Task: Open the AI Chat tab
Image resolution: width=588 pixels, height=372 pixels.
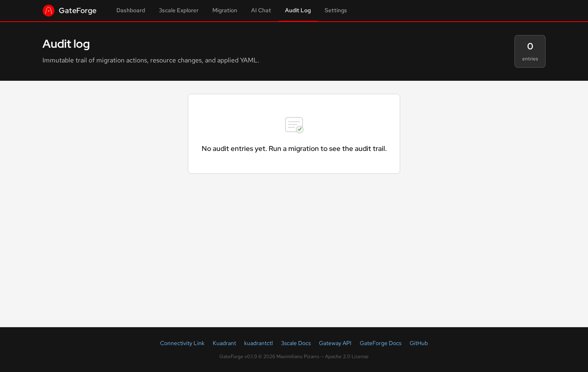Action: click(261, 11)
